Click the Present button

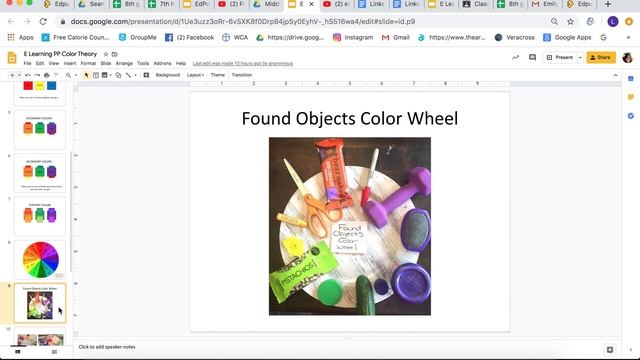[x=560, y=58]
